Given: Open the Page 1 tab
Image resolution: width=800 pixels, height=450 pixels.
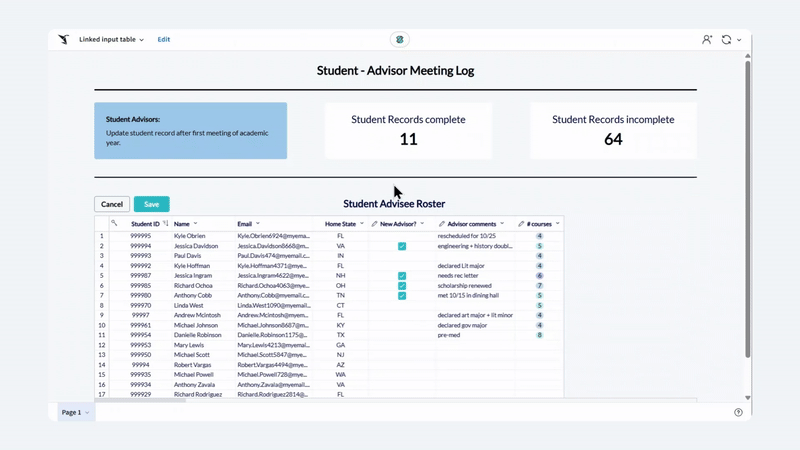Looking at the screenshot, I should tap(75, 412).
